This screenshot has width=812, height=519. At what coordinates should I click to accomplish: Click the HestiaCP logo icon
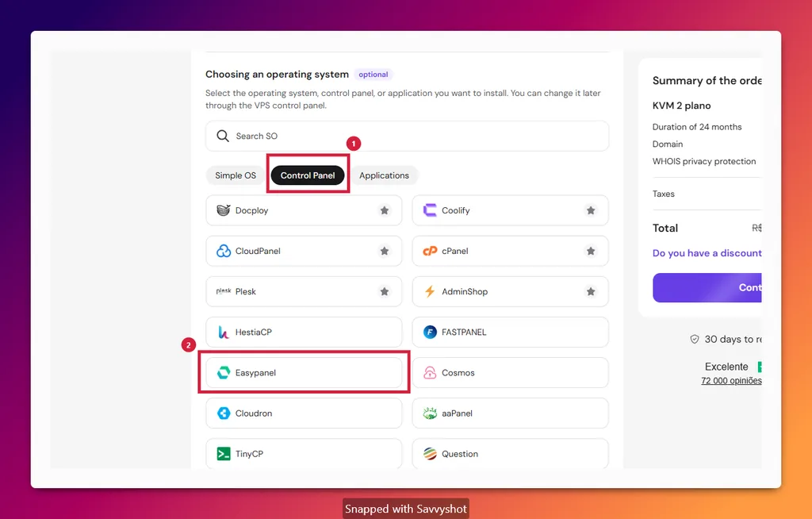point(223,332)
